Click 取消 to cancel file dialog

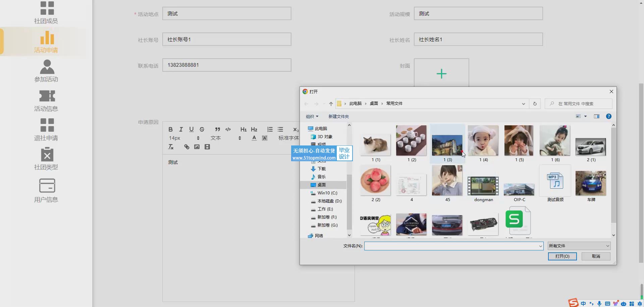point(596,256)
